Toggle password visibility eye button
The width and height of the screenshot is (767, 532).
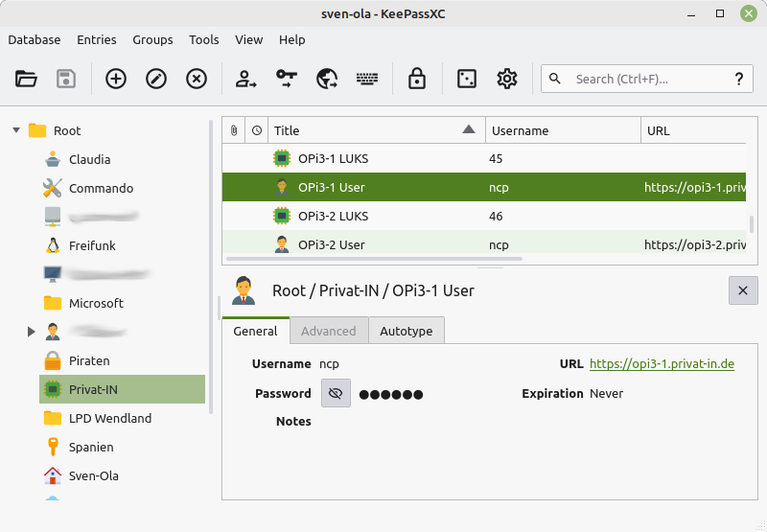tap(336, 393)
